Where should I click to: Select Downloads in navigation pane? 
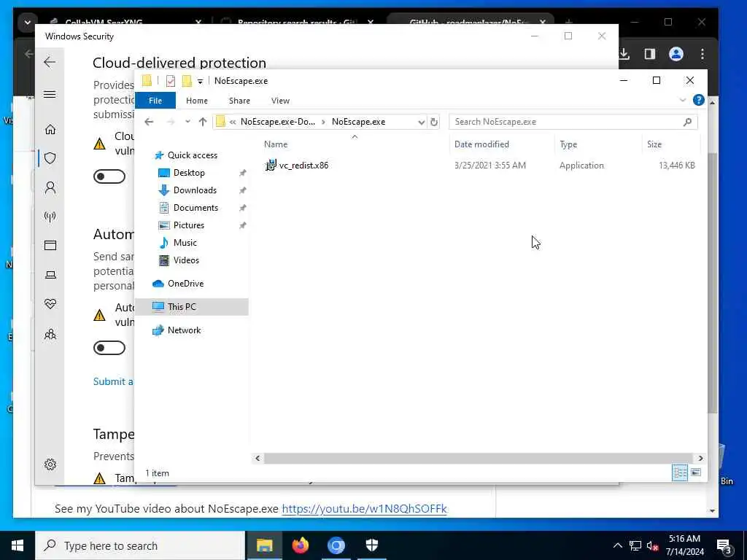tap(195, 190)
